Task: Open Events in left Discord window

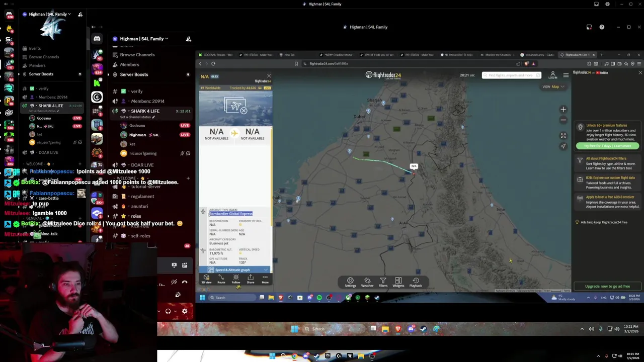Action: 35,48
